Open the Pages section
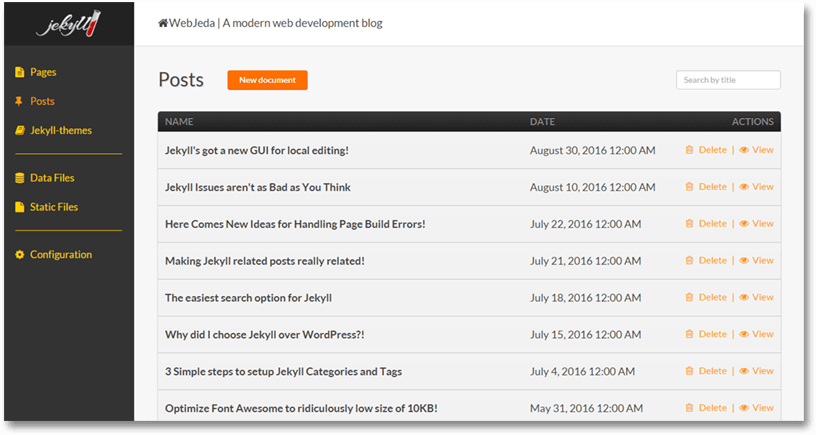The width and height of the screenshot is (816, 435). (43, 72)
